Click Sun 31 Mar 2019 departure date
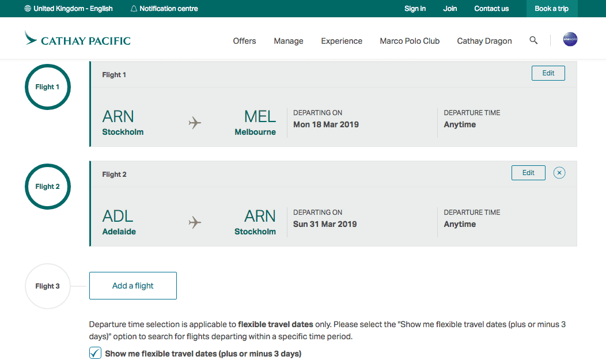Image resolution: width=606 pixels, height=364 pixels. tap(325, 224)
